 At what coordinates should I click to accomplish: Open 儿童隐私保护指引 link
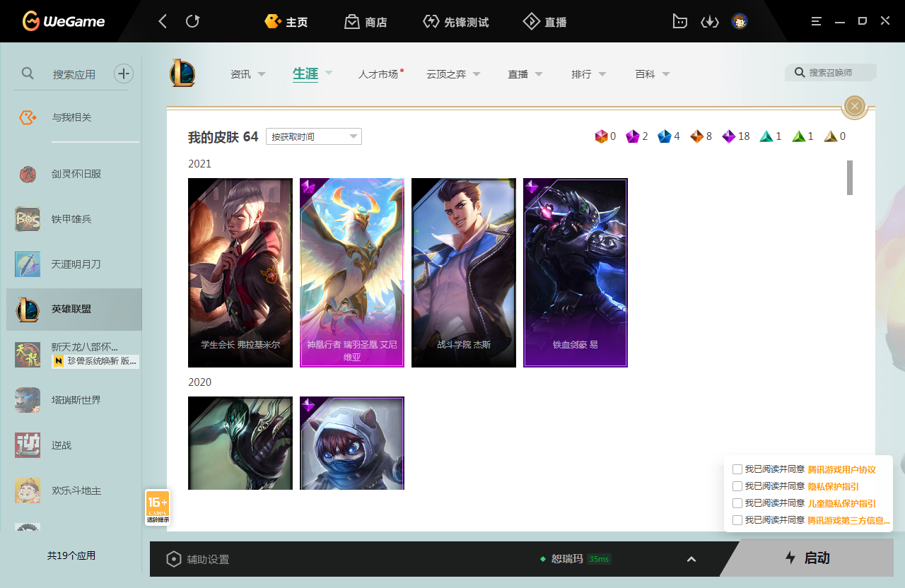tap(842, 503)
